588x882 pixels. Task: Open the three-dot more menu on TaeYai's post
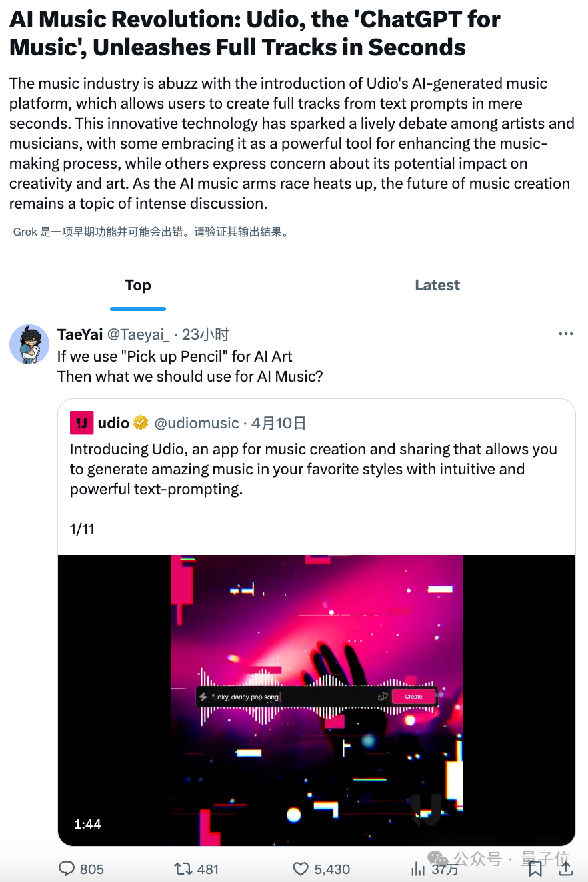point(566,334)
